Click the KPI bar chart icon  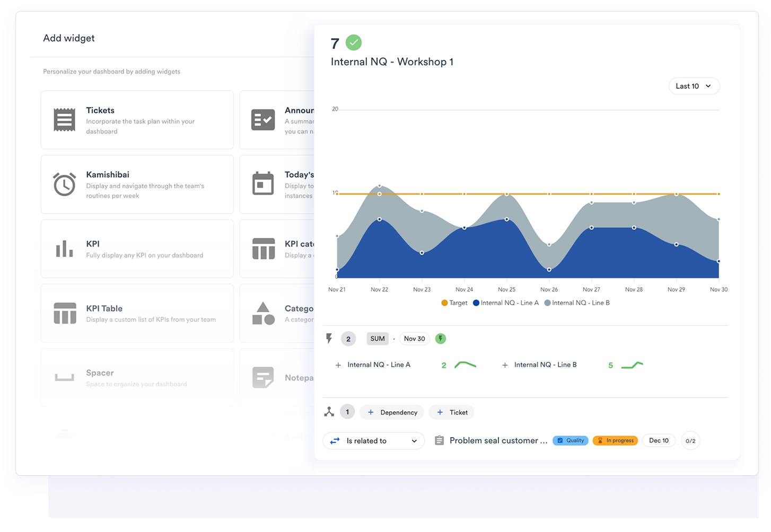point(64,249)
